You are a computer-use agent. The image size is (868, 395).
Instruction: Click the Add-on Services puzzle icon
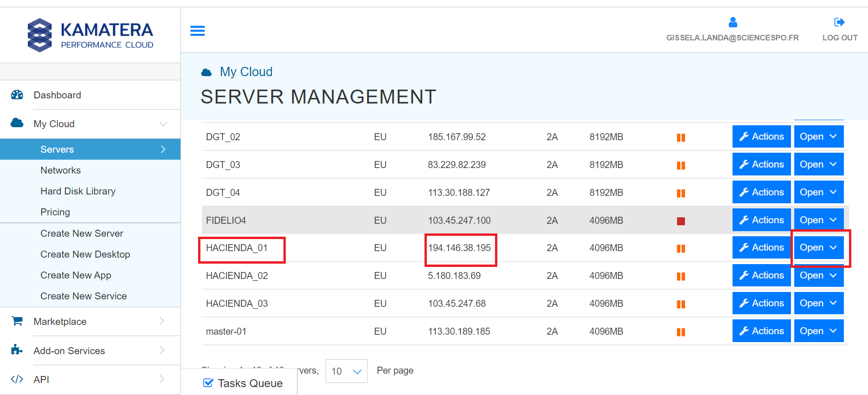click(x=17, y=350)
